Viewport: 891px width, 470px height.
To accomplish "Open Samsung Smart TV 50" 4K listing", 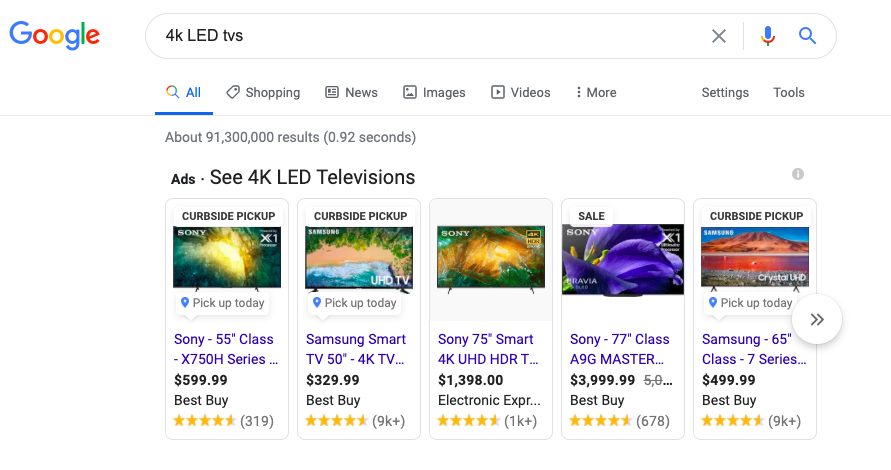I will (x=357, y=349).
